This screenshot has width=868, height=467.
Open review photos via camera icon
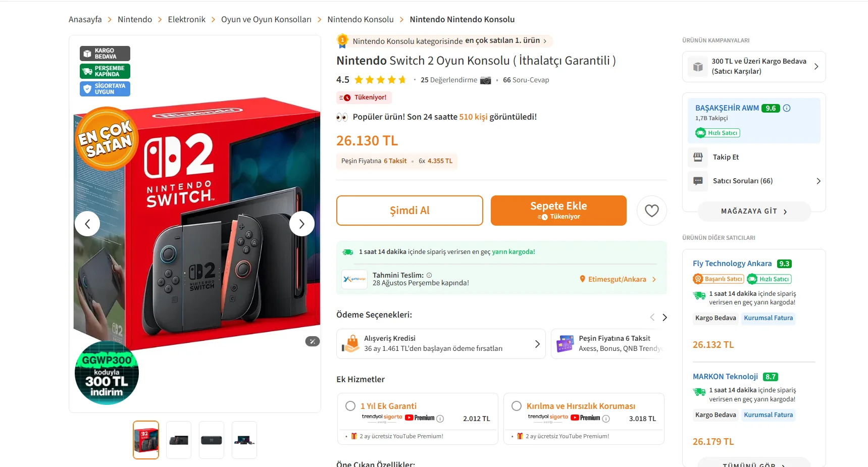point(485,80)
